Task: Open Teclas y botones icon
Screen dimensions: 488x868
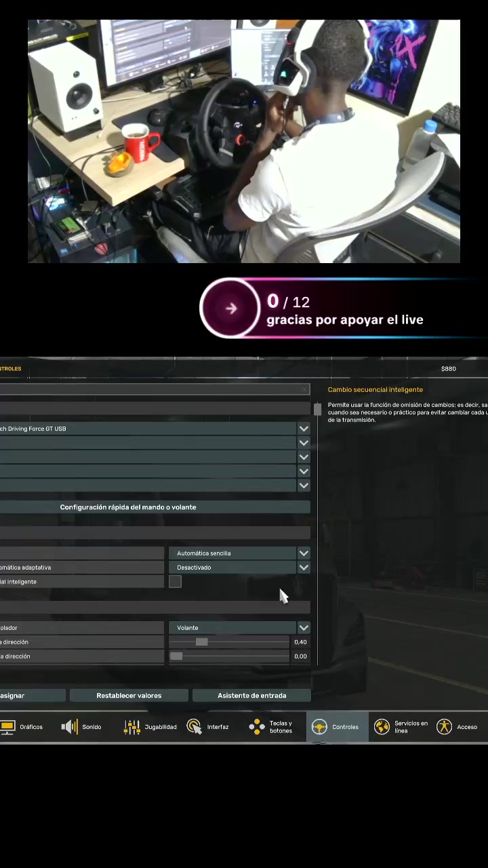Action: [x=257, y=727]
